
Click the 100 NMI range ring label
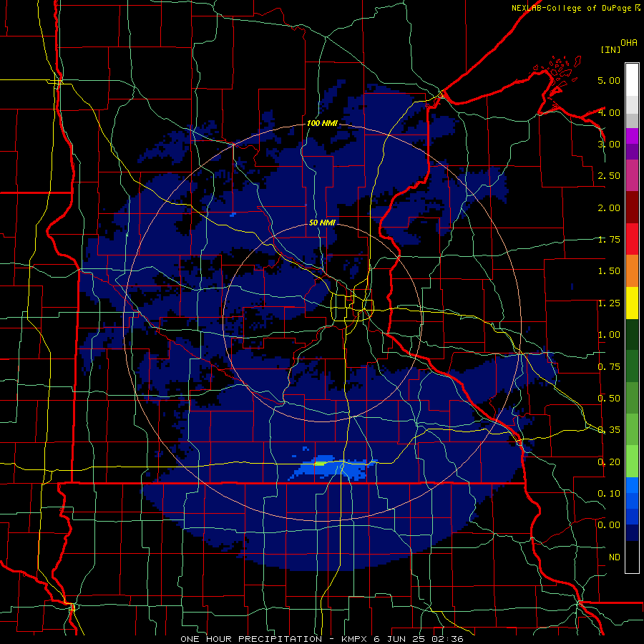(x=322, y=123)
